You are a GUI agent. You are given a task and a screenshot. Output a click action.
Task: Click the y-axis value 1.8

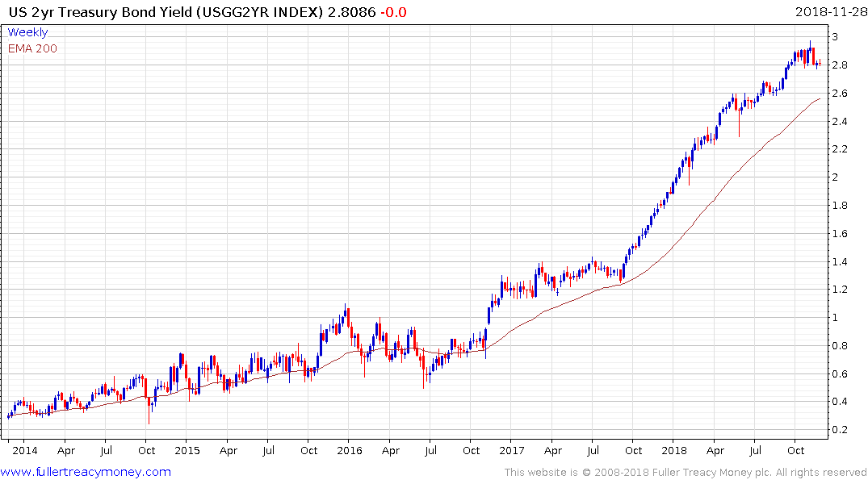point(839,206)
